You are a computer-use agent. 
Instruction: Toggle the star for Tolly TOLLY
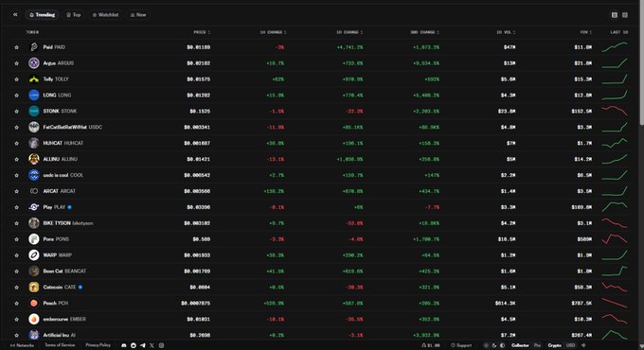coord(16,79)
